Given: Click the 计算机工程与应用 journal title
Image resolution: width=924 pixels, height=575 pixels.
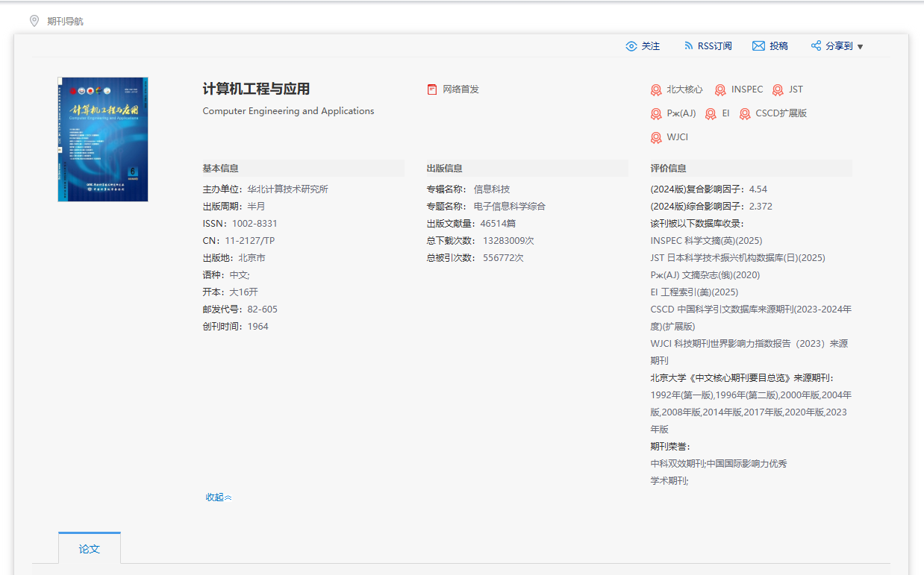Looking at the screenshot, I should click(256, 89).
